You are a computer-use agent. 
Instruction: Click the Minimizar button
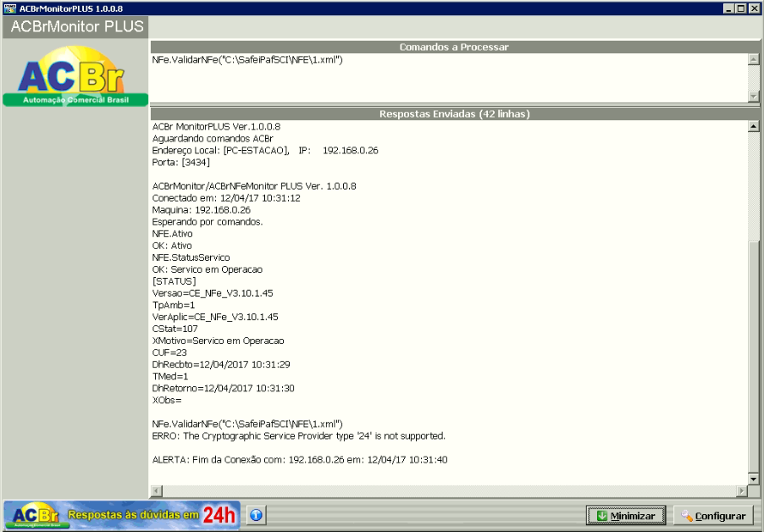626,516
